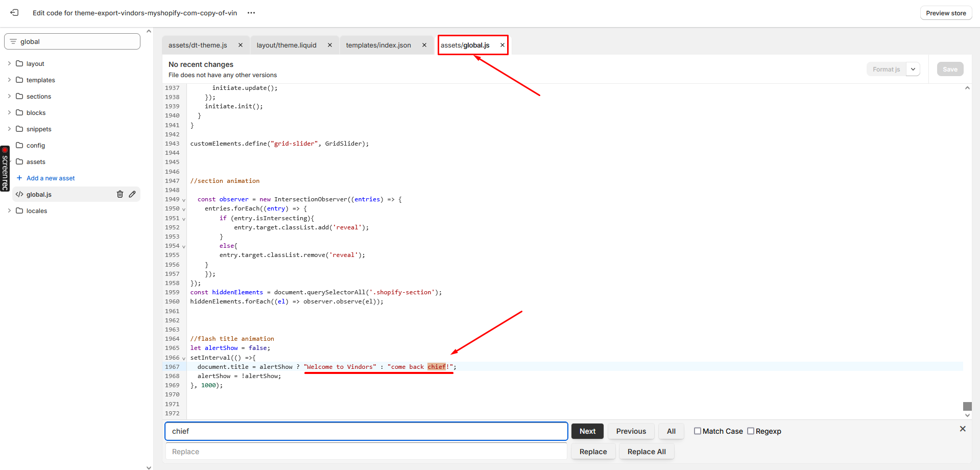
Task: Close the find and replace panel
Action: pyautogui.click(x=963, y=429)
